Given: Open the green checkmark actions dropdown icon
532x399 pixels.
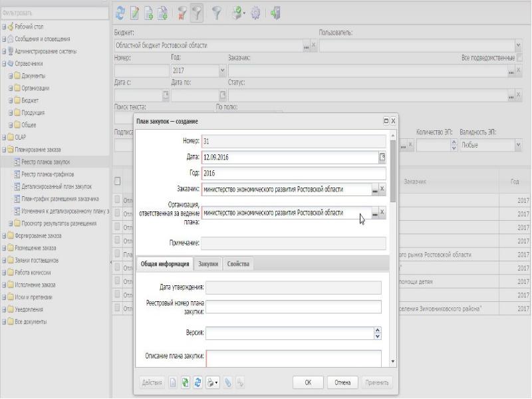Looking at the screenshot, I should 239,13.
